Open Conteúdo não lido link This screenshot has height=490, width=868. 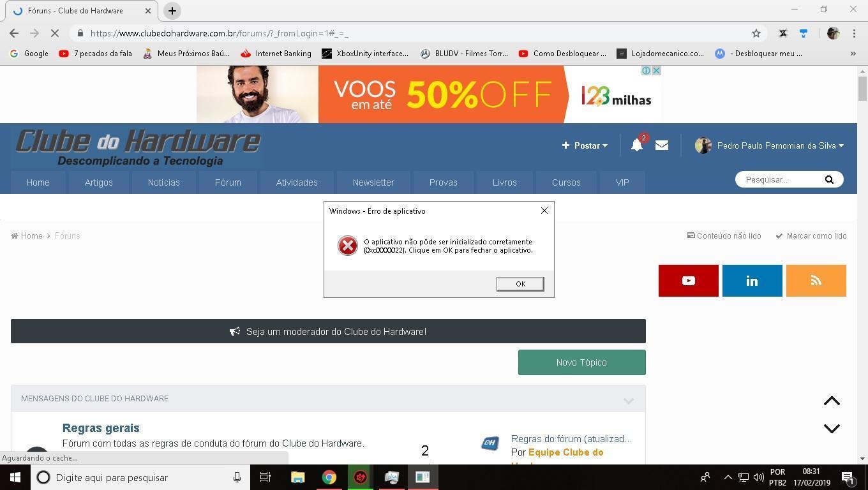724,236
